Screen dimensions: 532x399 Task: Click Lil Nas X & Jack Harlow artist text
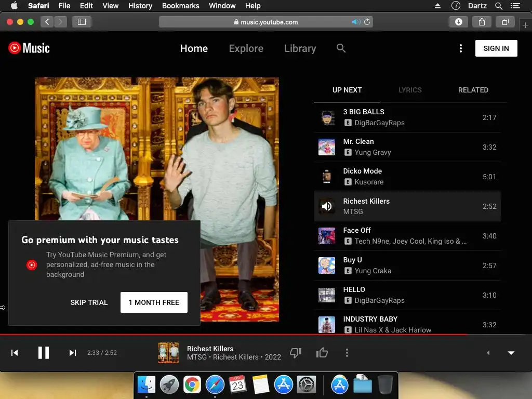tap(393, 330)
